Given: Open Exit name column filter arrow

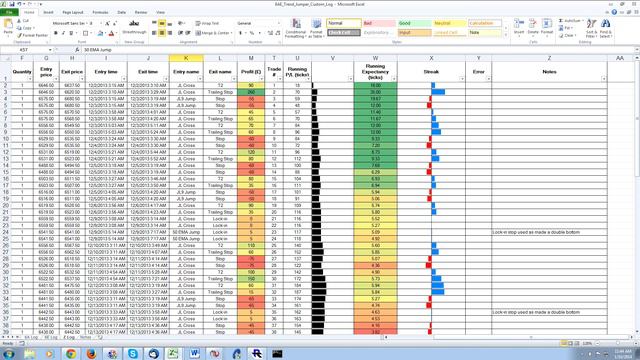Looking at the screenshot, I should pyautogui.click(x=234, y=79).
